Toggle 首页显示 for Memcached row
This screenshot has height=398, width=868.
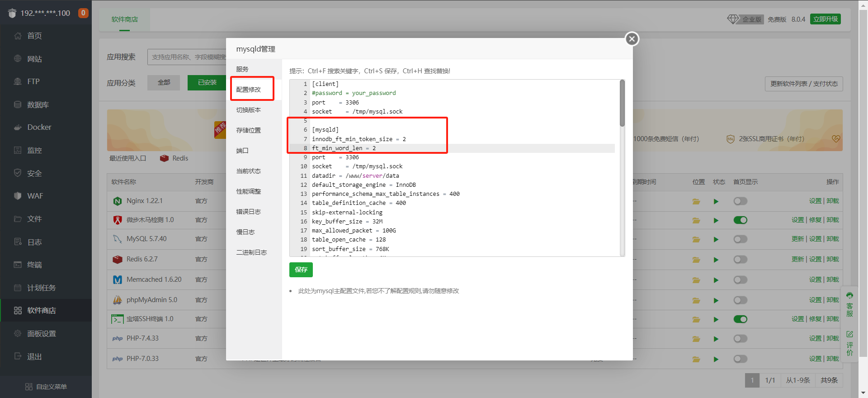(x=740, y=280)
